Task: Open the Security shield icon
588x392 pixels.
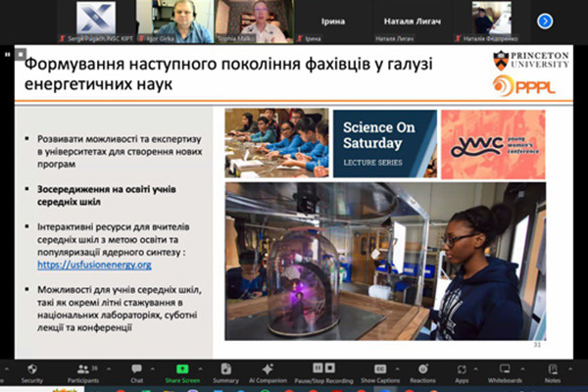Action: [32, 368]
